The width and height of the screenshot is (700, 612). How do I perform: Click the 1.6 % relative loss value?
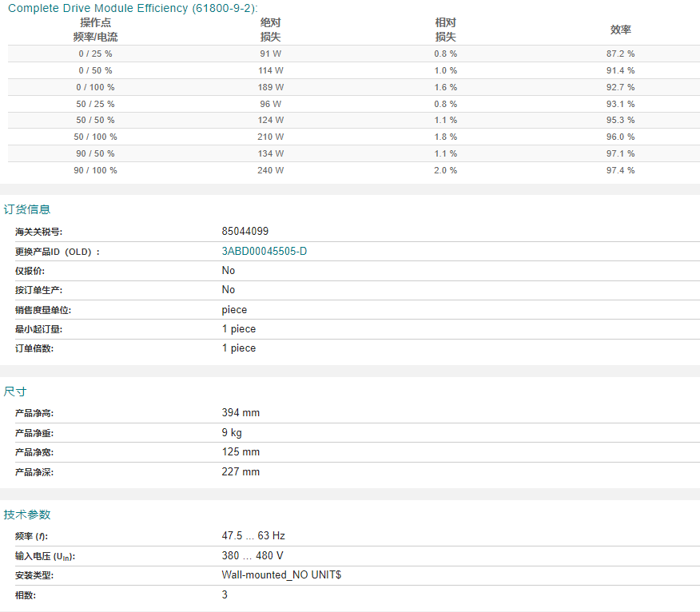[446, 87]
